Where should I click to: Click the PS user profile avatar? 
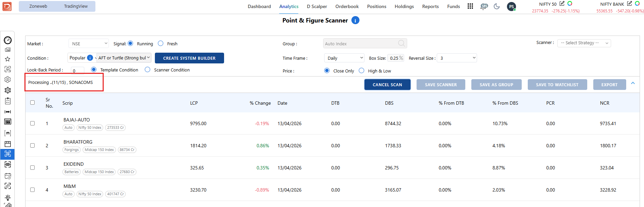point(511,6)
